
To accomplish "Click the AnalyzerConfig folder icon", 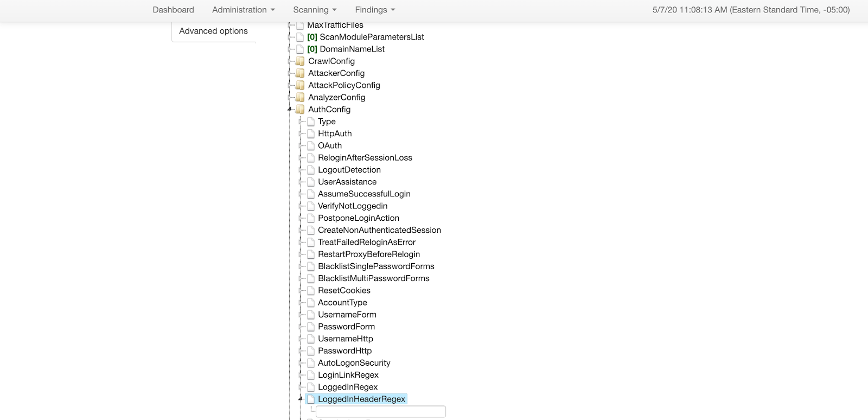I will [x=300, y=98].
